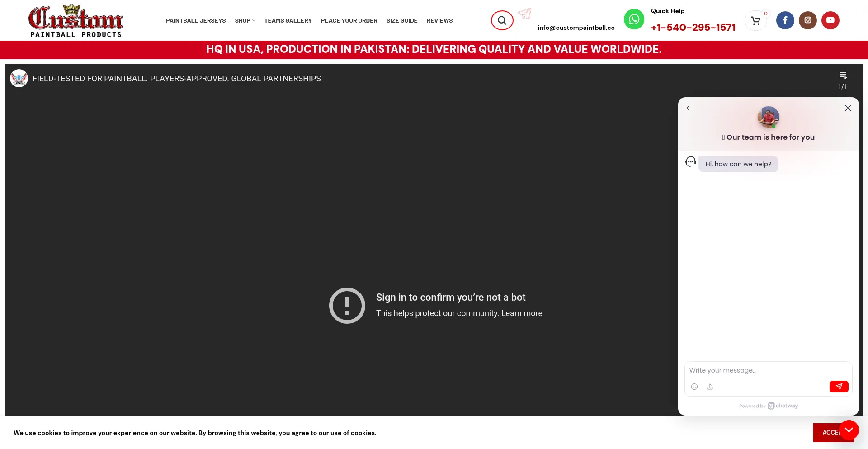Screen dimensions: 868x449
Task: Go back in the chat widget
Action: point(688,108)
